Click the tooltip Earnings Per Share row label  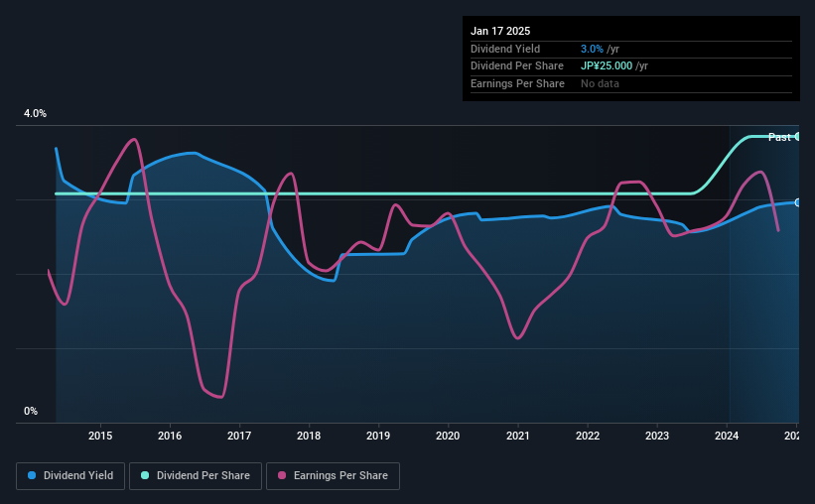click(517, 83)
